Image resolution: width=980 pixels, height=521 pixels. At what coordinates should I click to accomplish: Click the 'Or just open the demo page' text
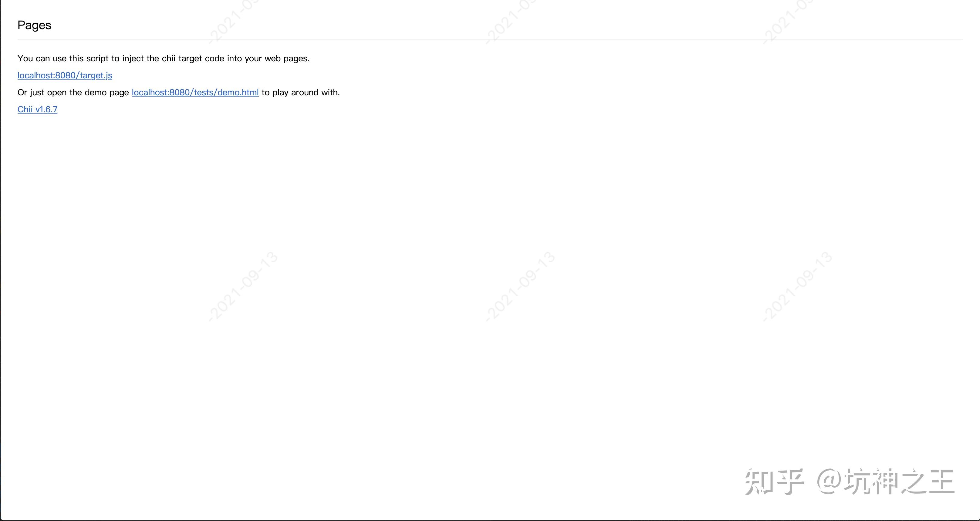pos(73,93)
